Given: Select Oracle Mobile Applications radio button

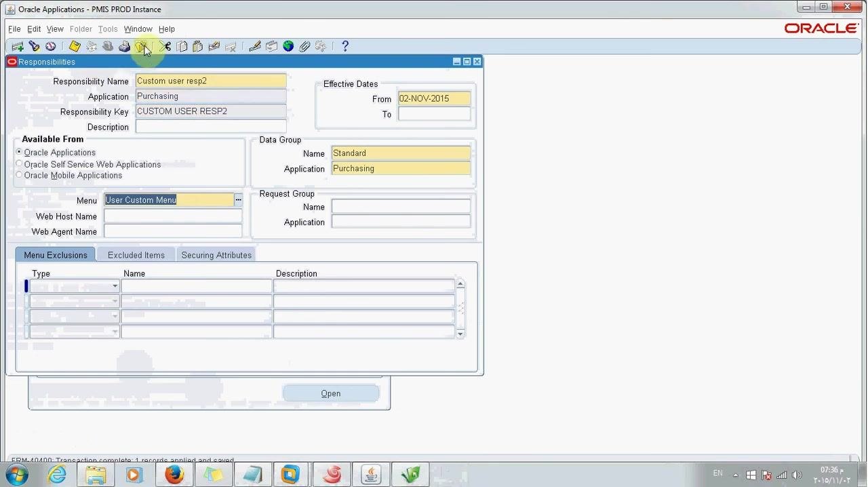Looking at the screenshot, I should 19,174.
